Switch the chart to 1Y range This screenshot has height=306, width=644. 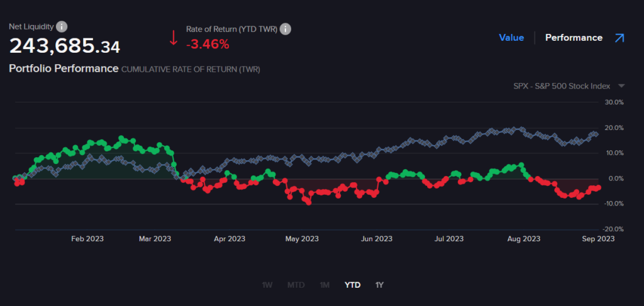coord(379,285)
